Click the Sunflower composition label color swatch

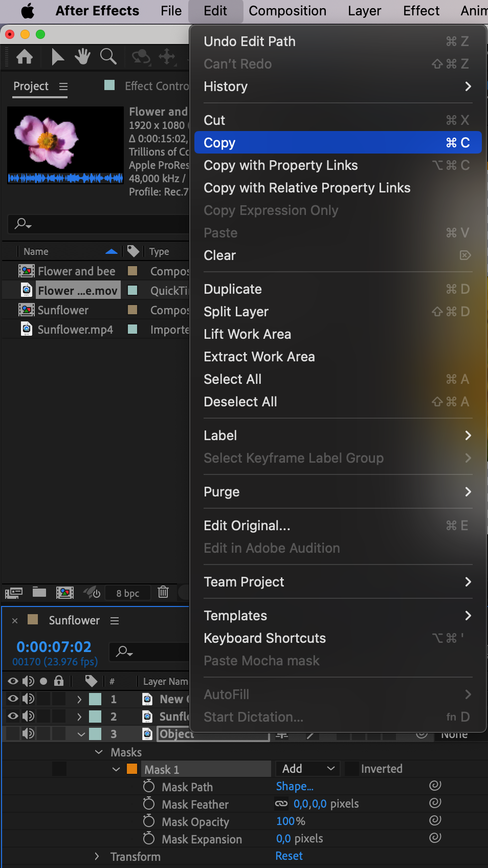pyautogui.click(x=132, y=310)
